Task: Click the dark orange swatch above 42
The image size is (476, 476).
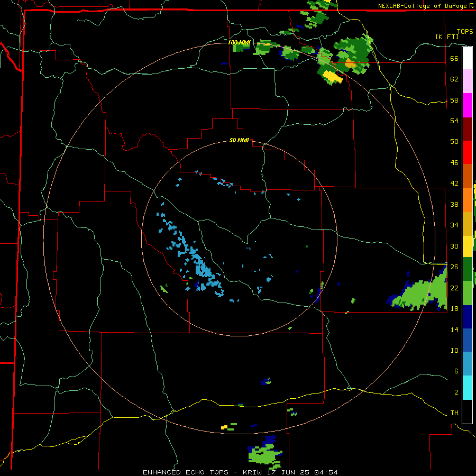Action: 467,176
